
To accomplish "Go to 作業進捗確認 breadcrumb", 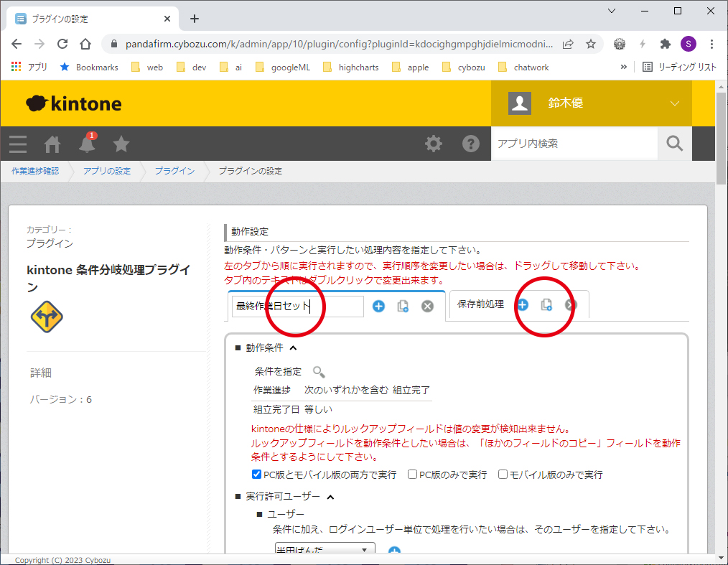I will point(35,171).
